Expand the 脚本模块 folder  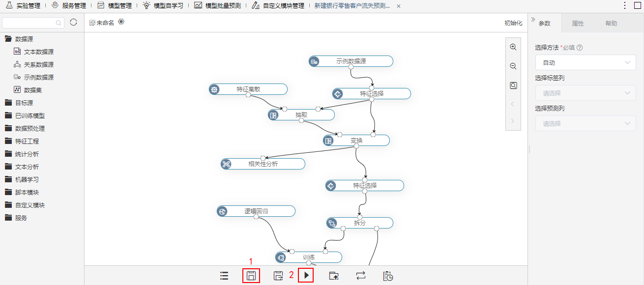[21, 192]
